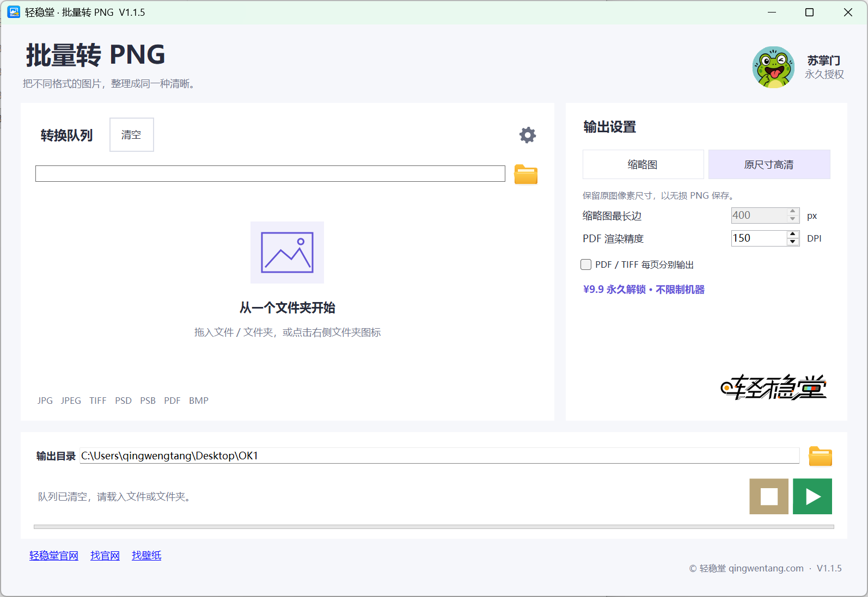Click the 轻稳堂 brand logo in output settings
Screen dimensions: 868x597
coord(773,387)
